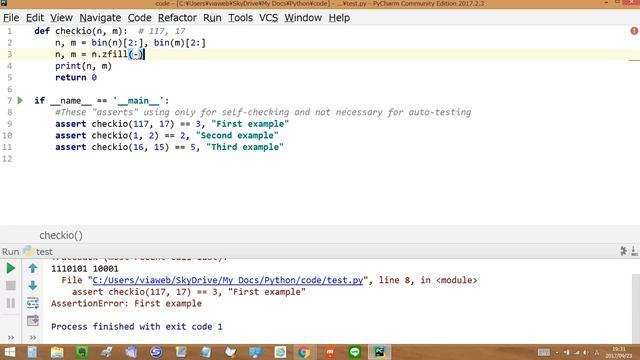
Task: Select the IME input mode A tray icon
Action: (597, 352)
